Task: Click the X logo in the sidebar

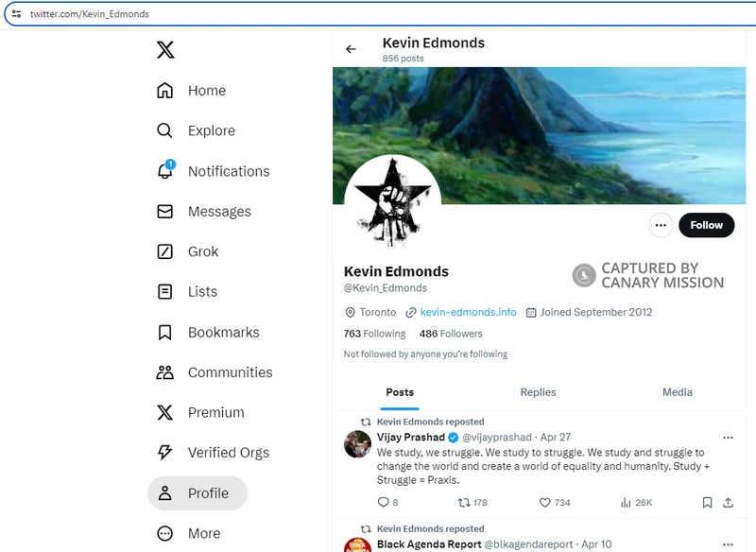Action: (165, 50)
